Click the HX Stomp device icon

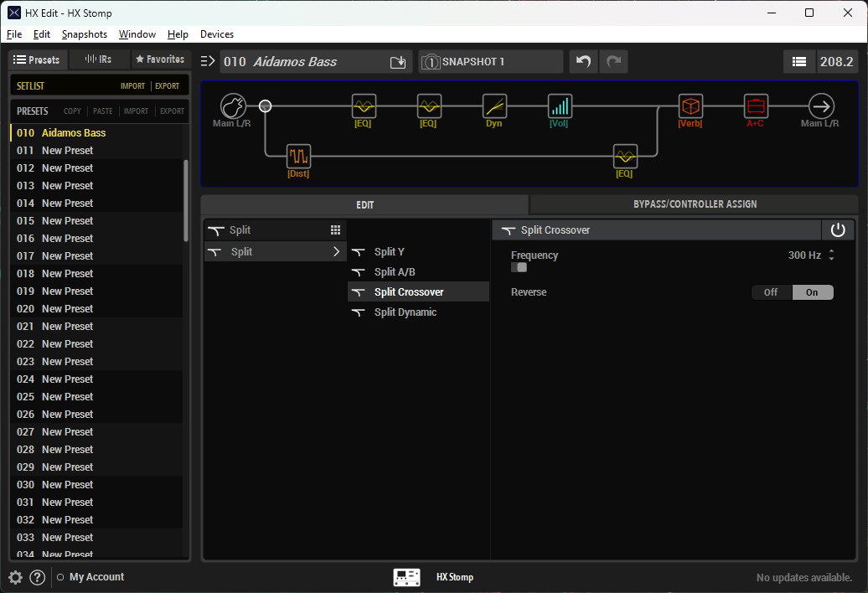407,577
